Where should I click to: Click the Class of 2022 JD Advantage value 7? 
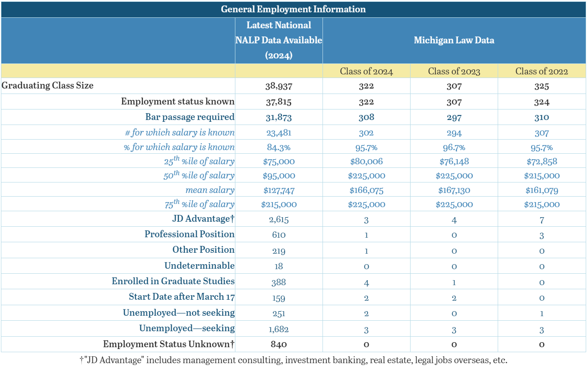541,220
